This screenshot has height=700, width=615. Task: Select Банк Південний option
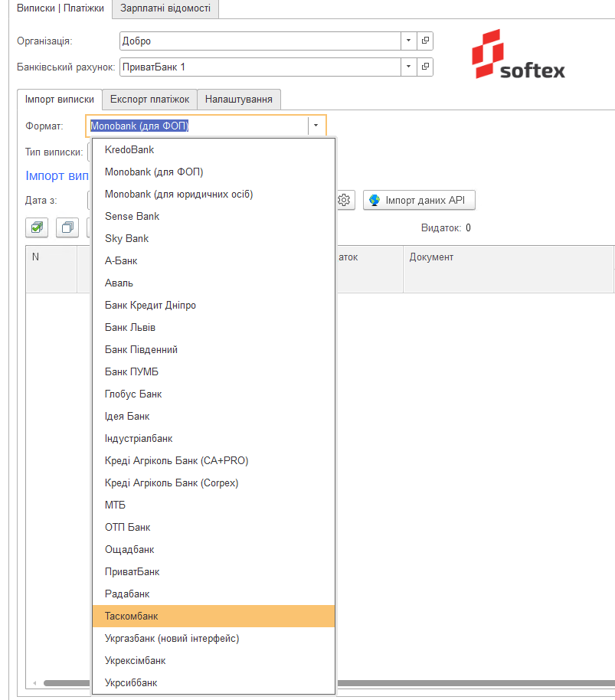[x=214, y=350]
